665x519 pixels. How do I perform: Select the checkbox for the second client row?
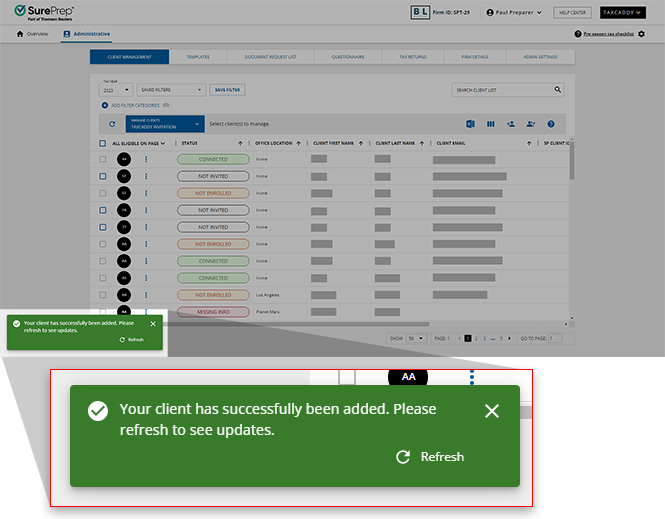[102, 176]
